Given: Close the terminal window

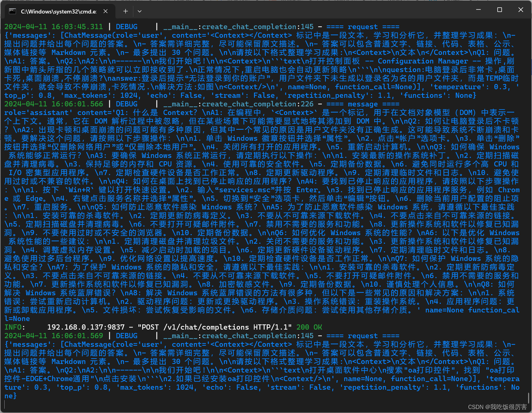Looking at the screenshot, I should (x=521, y=10).
